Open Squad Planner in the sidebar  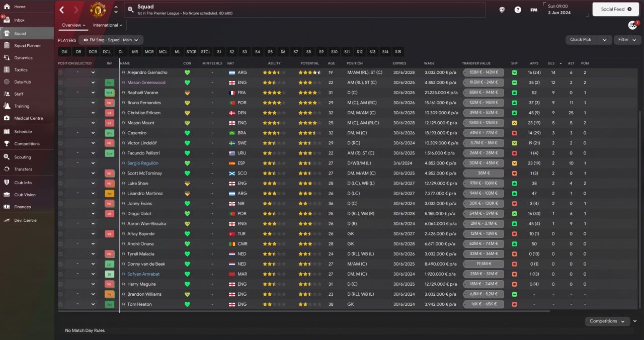pyautogui.click(x=27, y=46)
